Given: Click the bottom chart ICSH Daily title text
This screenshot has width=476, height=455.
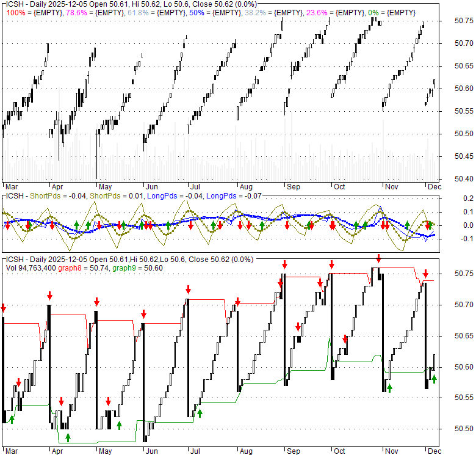Looking at the screenshot, I should pos(129,260).
